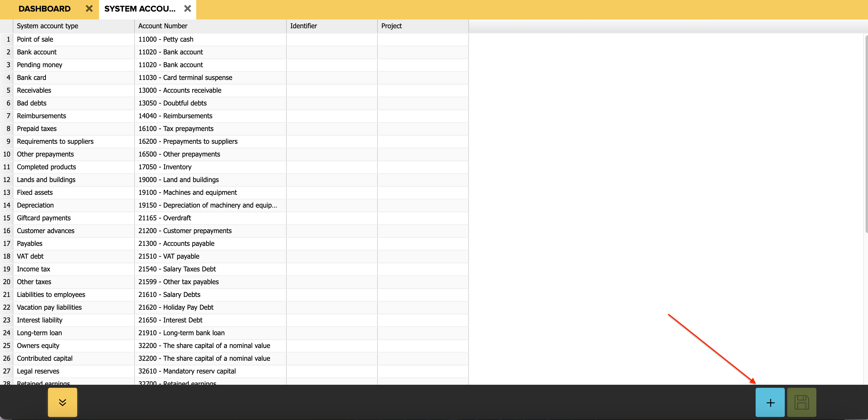Click the blue plus add button
The width and height of the screenshot is (868, 420).
pyautogui.click(x=770, y=402)
